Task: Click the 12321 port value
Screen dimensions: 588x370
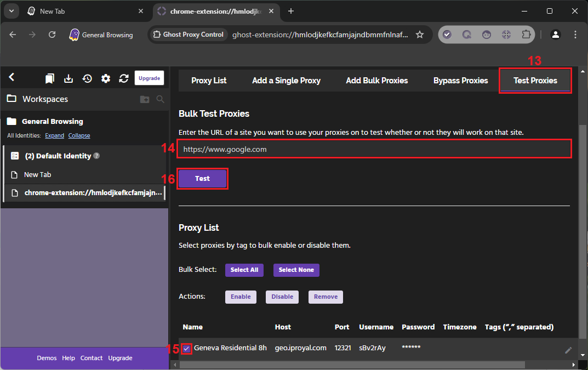Action: pos(342,348)
